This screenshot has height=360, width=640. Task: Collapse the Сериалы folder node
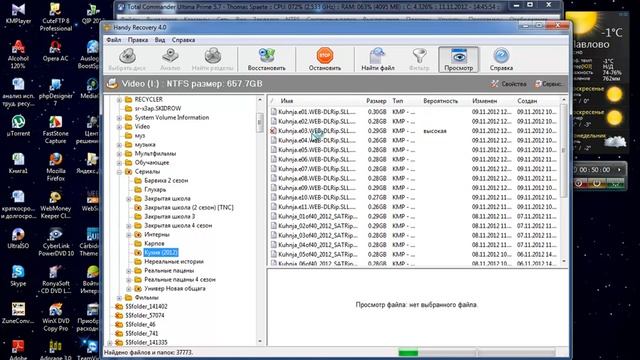click(x=119, y=171)
